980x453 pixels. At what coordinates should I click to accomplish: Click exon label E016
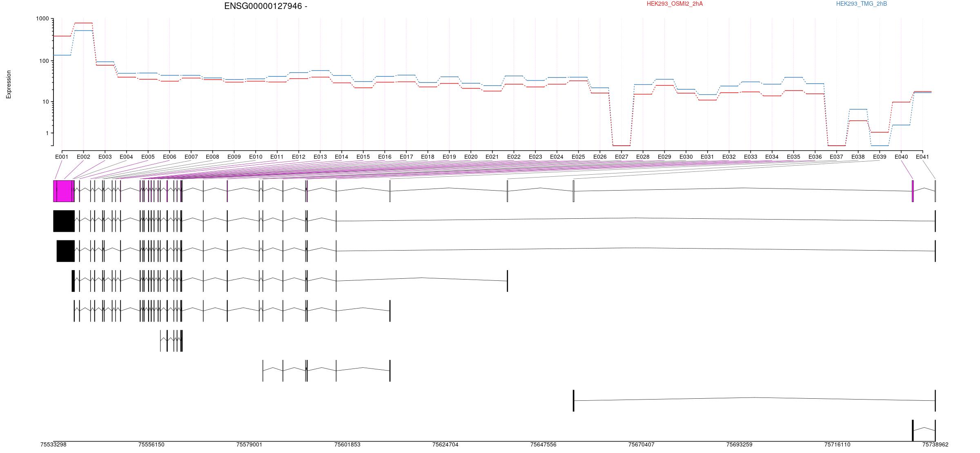click(x=385, y=157)
